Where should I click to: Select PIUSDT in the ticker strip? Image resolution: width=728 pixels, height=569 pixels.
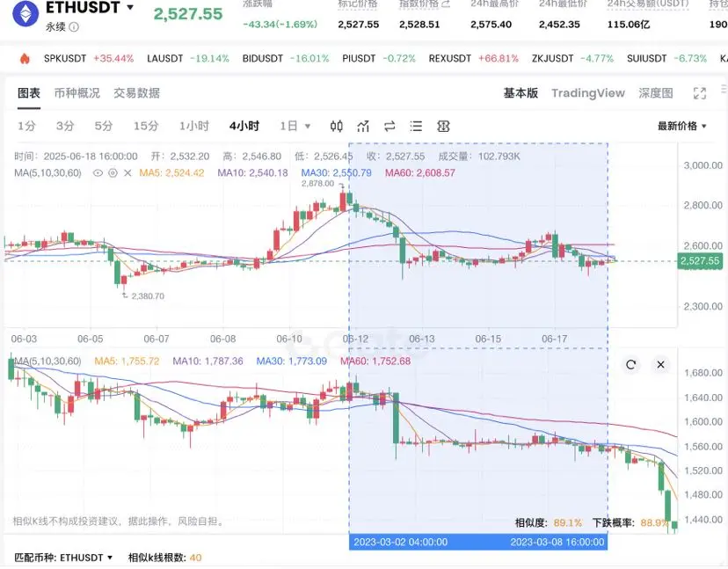[359, 59]
